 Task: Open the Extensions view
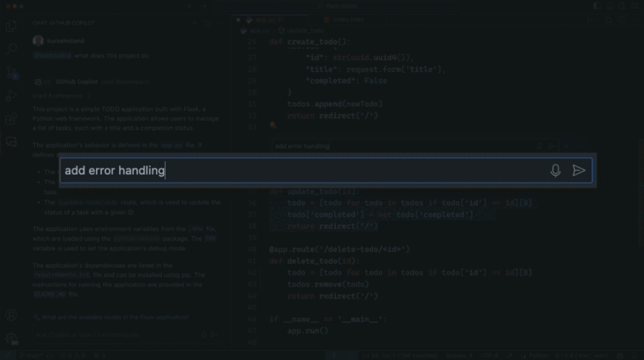(x=11, y=119)
